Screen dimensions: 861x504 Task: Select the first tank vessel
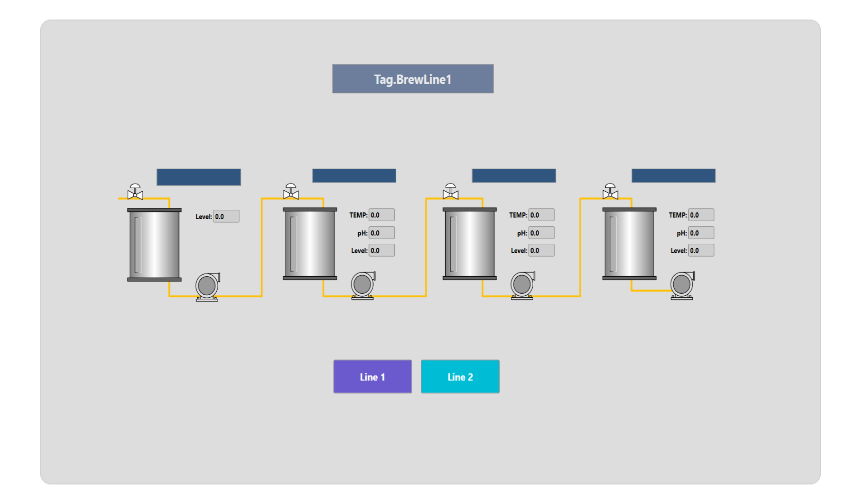154,245
